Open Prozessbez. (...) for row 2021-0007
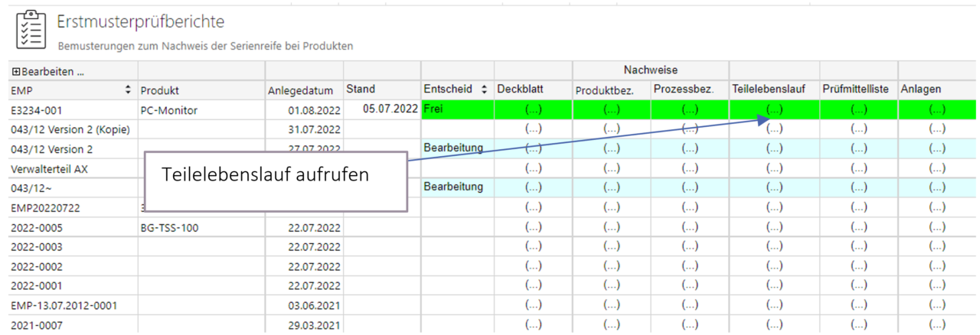The image size is (980, 335). point(690,325)
